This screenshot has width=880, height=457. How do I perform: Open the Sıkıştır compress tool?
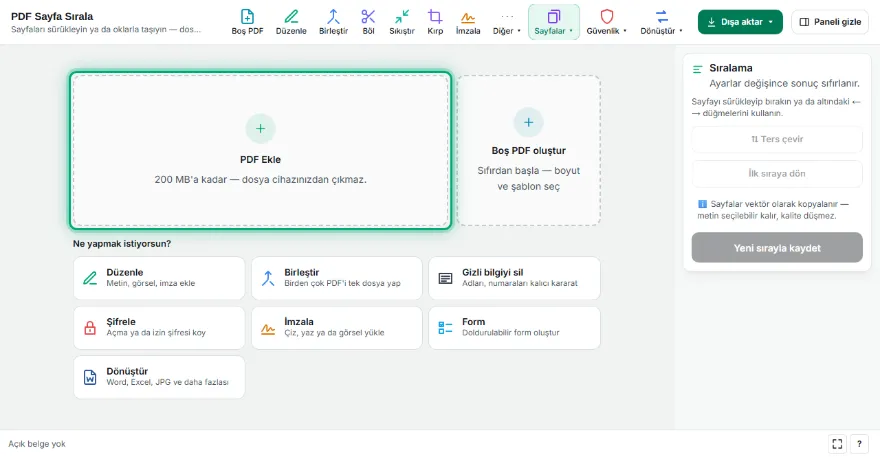point(402,22)
